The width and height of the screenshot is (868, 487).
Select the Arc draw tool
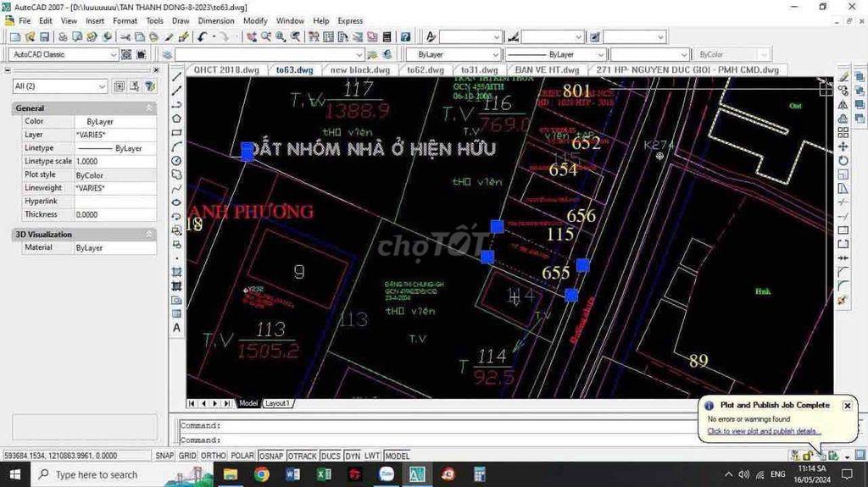[176, 147]
